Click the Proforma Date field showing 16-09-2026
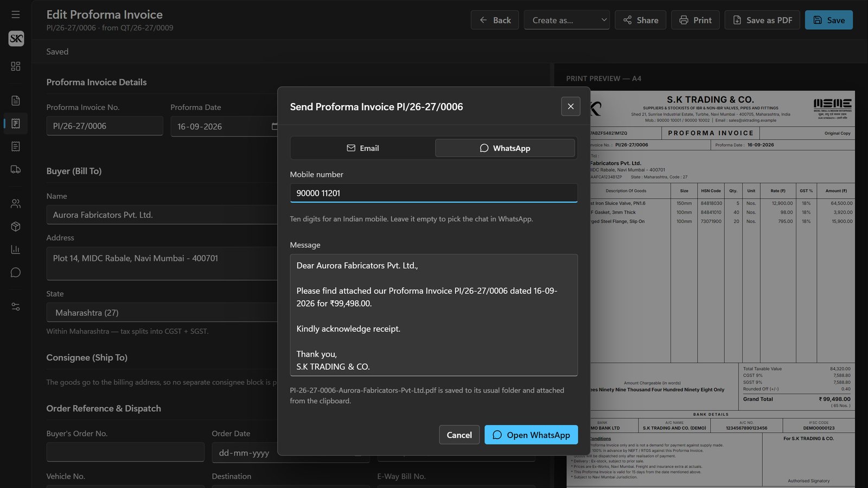Screen dimensions: 868x488 click(224, 126)
